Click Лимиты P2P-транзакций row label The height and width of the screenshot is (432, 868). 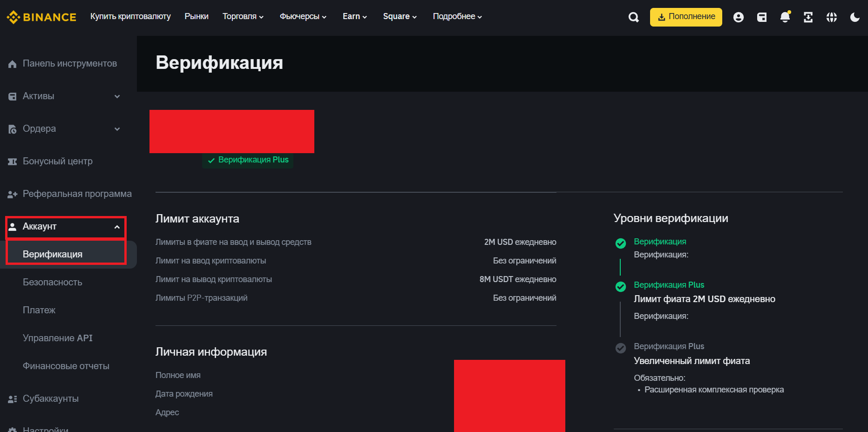pos(201,298)
